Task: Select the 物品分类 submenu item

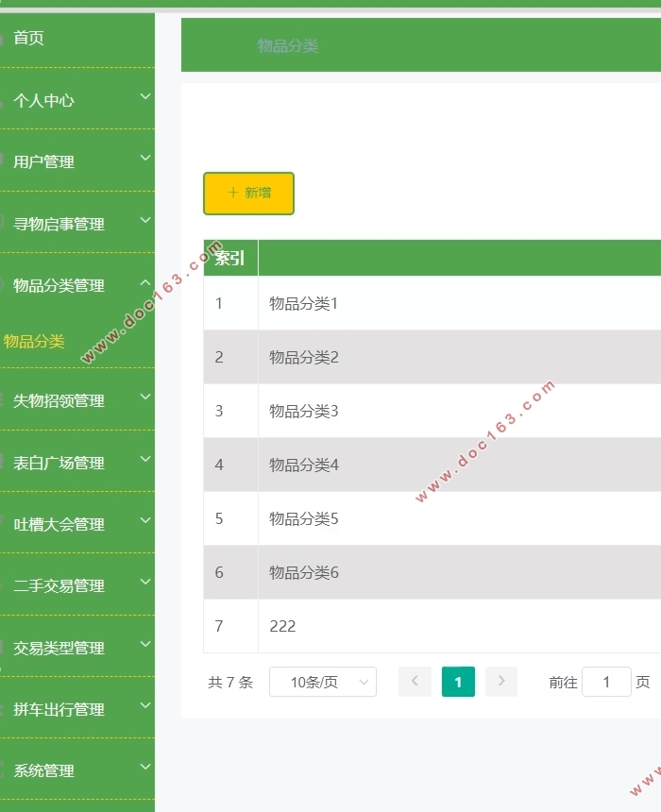Action: [x=34, y=341]
